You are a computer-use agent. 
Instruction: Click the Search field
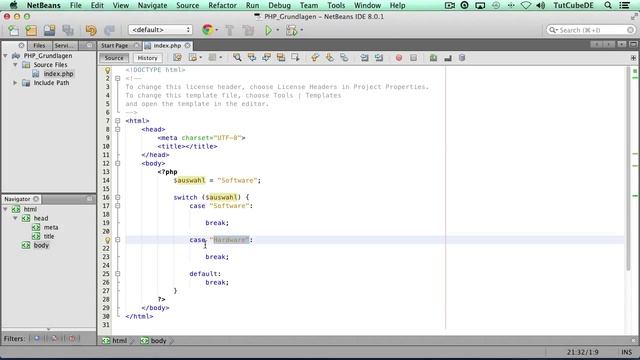click(591, 30)
